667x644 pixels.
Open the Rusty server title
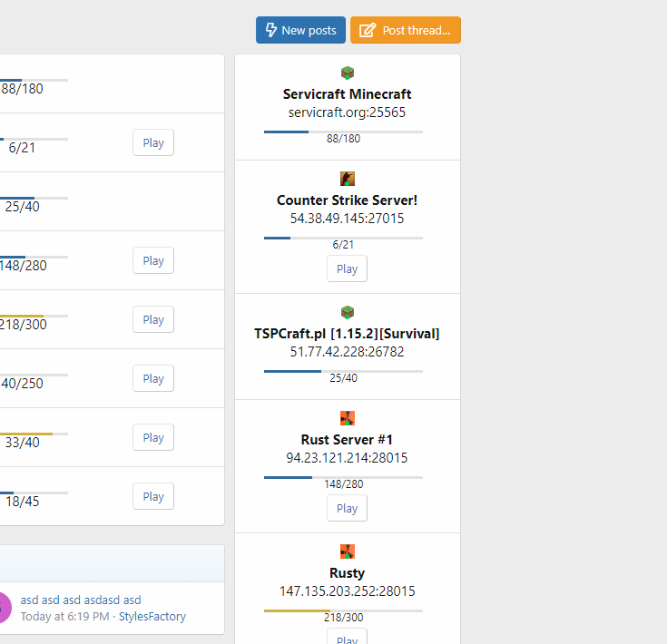point(347,573)
